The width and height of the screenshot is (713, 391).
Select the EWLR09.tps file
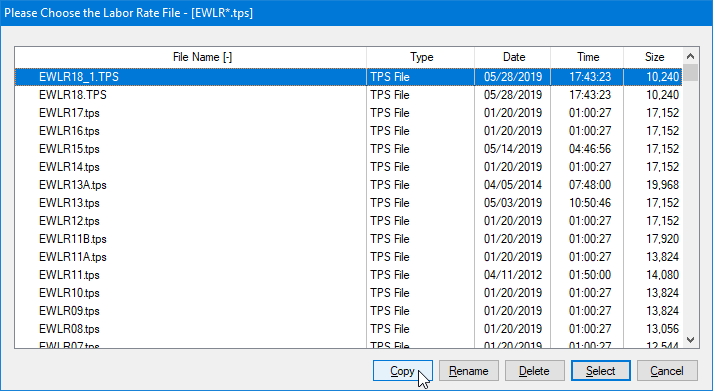click(x=349, y=311)
